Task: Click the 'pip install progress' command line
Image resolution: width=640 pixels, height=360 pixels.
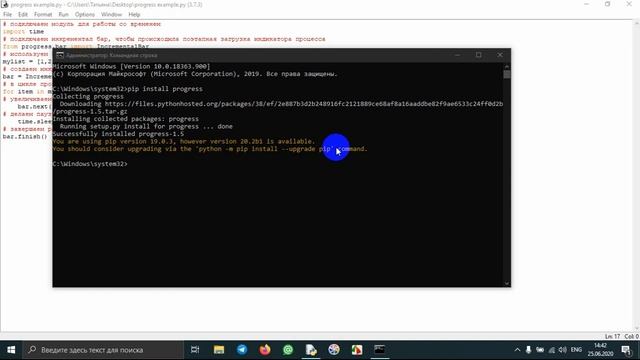Action: point(127,89)
